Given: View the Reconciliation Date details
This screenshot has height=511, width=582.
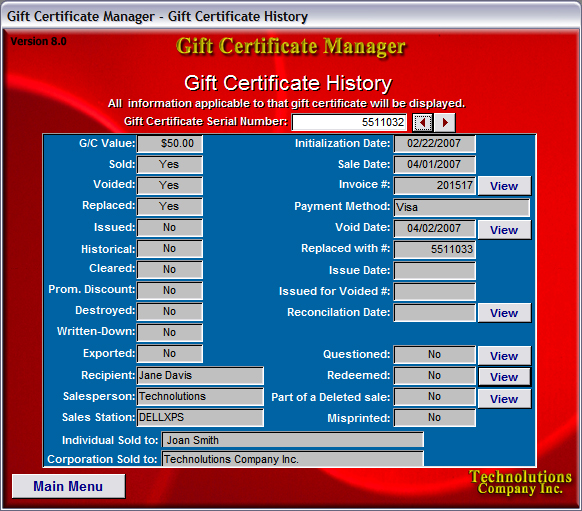Looking at the screenshot, I should pyautogui.click(x=504, y=313).
